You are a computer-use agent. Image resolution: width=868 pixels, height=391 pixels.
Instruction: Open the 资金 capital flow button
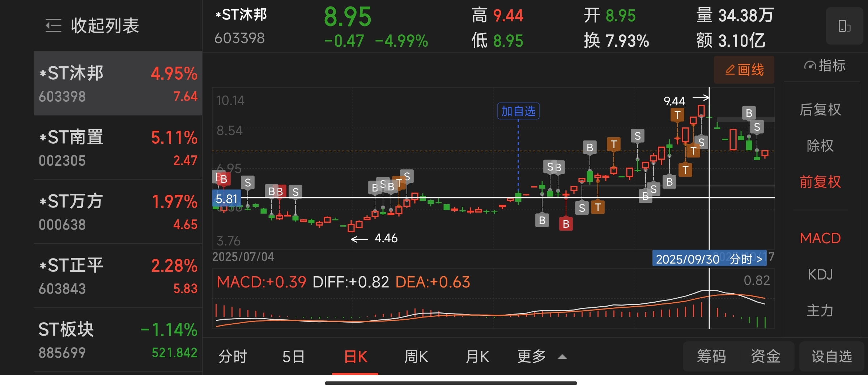[x=765, y=357]
